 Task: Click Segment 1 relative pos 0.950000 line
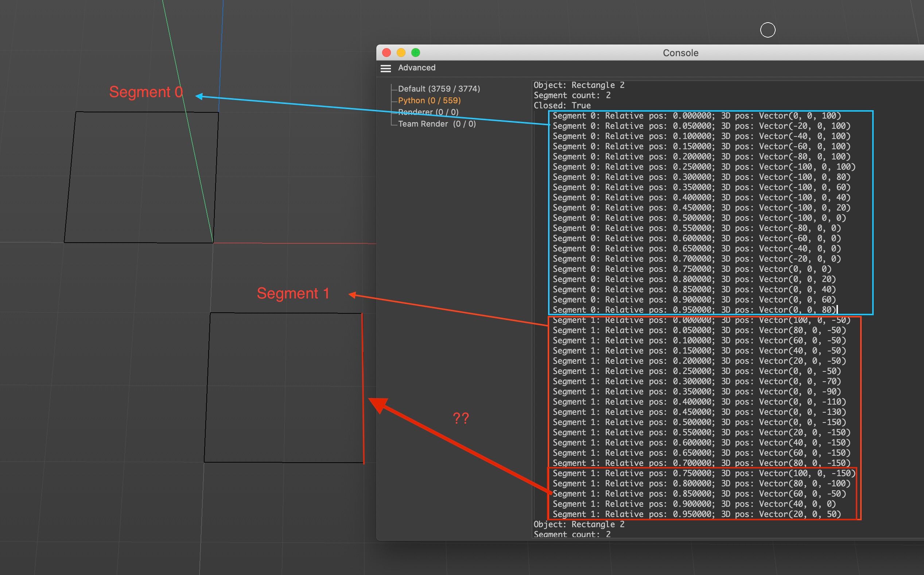click(x=696, y=514)
